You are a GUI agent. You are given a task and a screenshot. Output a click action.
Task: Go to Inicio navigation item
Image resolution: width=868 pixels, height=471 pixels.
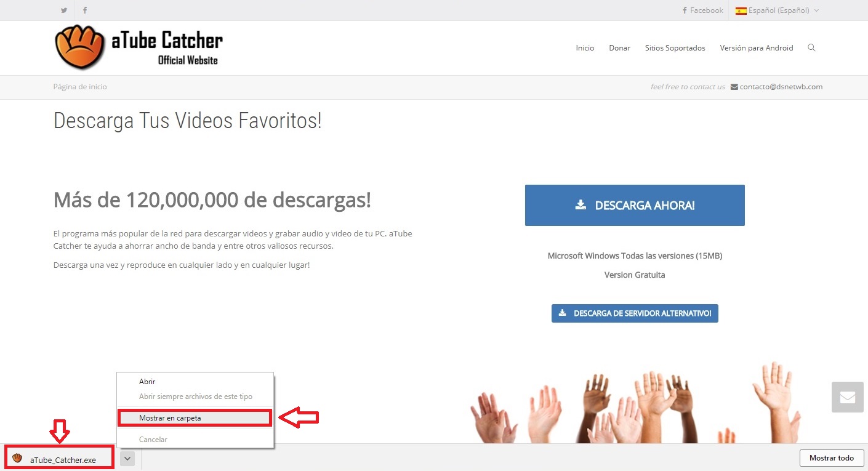(585, 47)
